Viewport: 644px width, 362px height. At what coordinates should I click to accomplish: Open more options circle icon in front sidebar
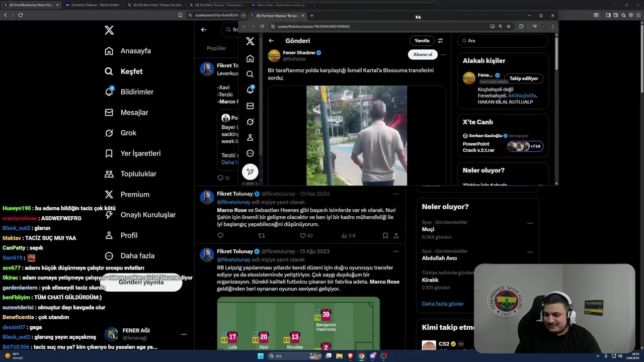[x=250, y=153]
